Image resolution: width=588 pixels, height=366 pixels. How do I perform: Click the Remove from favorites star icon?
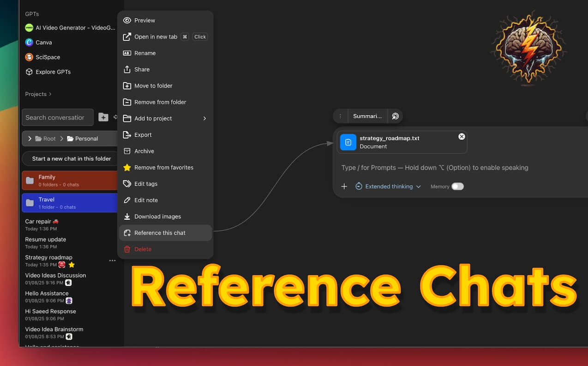127,167
